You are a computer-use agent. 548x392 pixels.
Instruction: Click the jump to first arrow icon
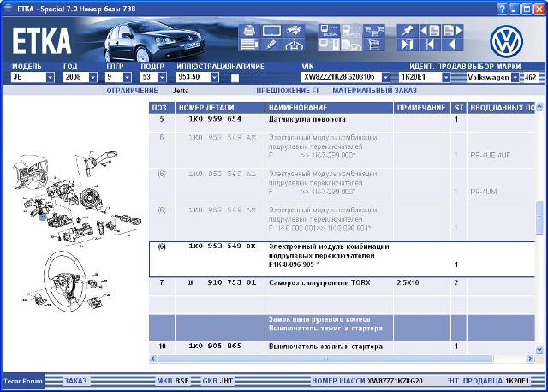click(x=431, y=45)
